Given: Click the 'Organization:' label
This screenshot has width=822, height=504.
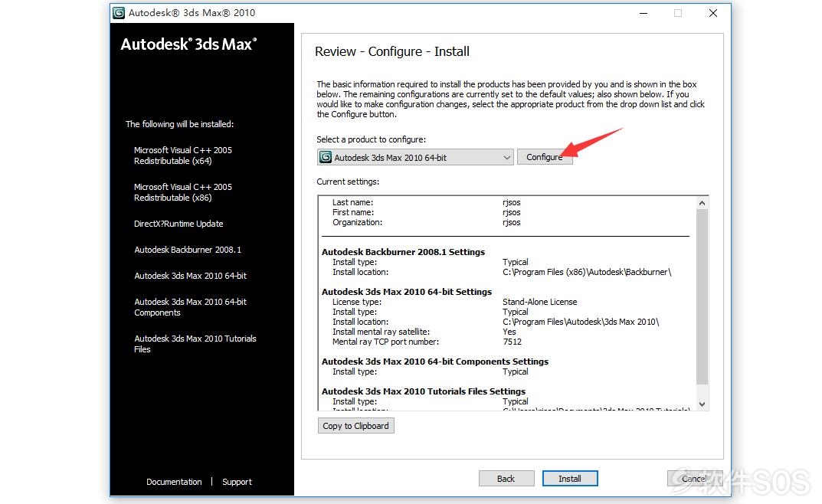Looking at the screenshot, I should click(x=358, y=222).
